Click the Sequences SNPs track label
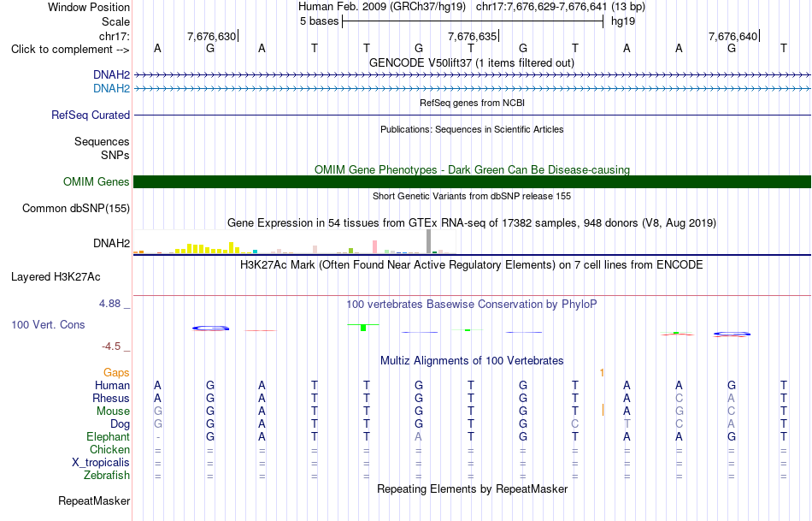This screenshot has width=812, height=521. pos(102,148)
